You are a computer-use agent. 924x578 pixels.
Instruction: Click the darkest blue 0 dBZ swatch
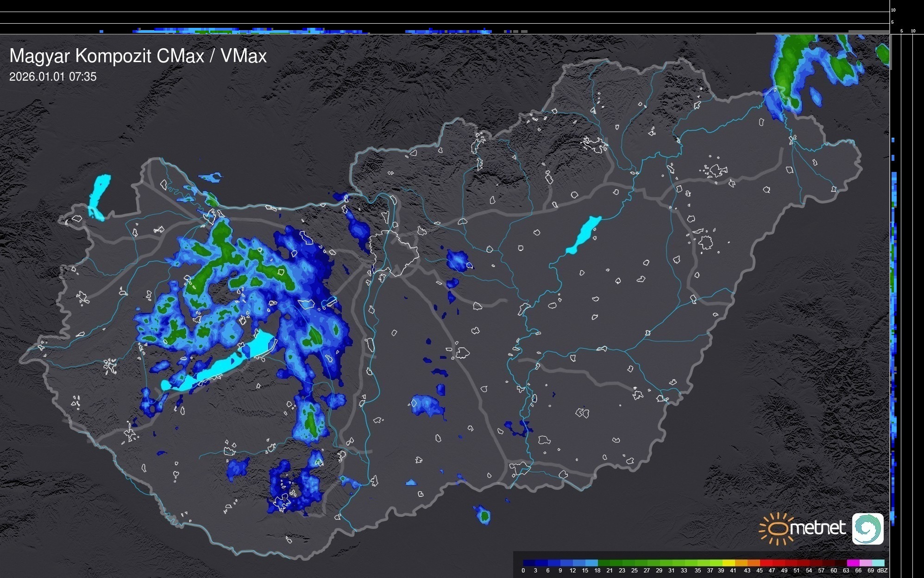tap(529, 563)
